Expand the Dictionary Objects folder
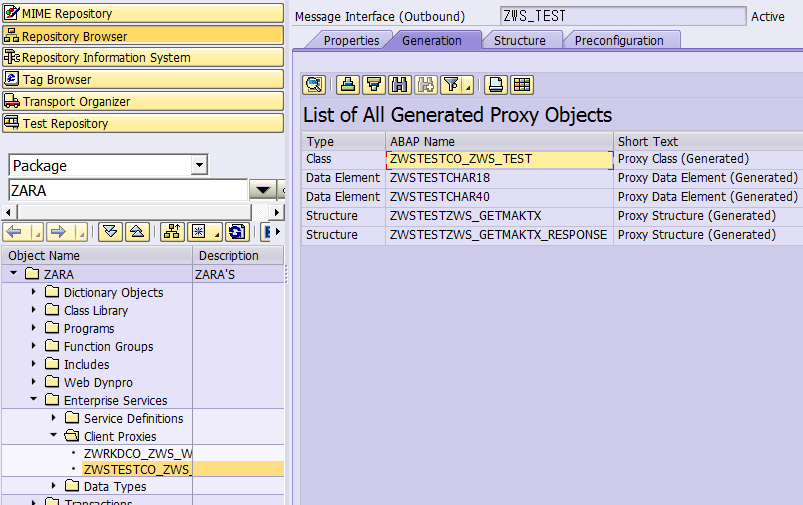803x505 pixels. tap(34, 292)
